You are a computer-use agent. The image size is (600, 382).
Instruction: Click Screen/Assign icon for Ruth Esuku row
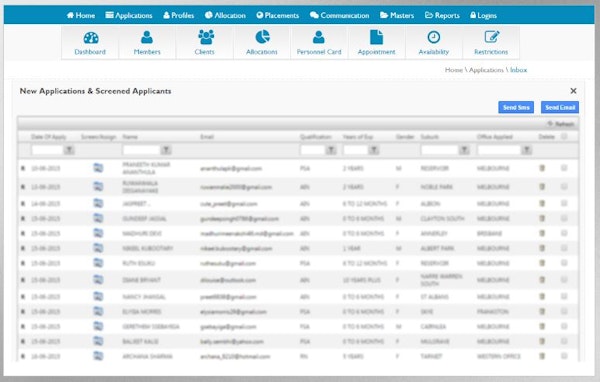pyautogui.click(x=98, y=263)
